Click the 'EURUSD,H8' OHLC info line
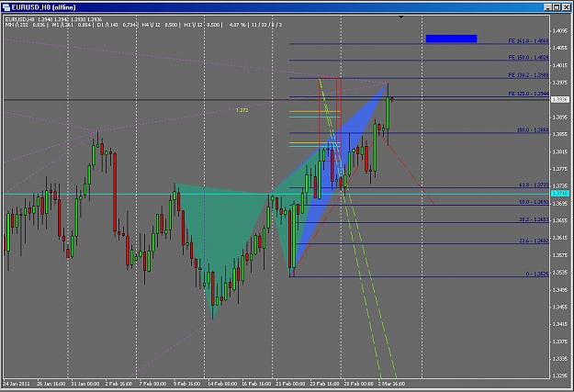The height and width of the screenshot is (392, 574). [x=54, y=19]
